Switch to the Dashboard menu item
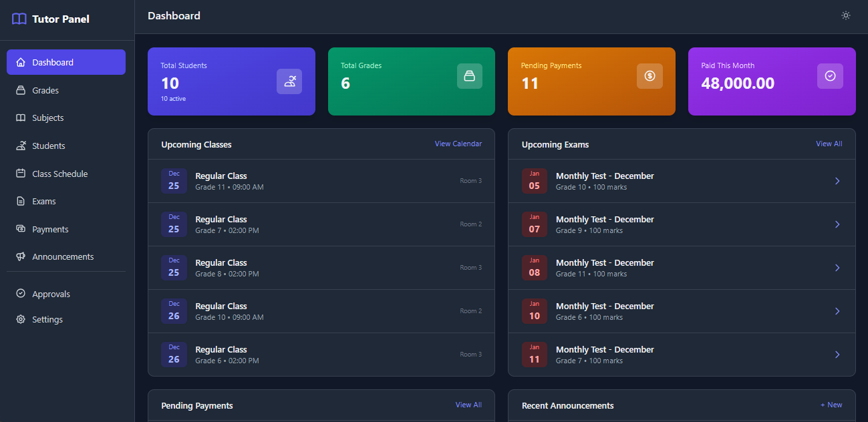868x422 pixels. click(x=52, y=61)
